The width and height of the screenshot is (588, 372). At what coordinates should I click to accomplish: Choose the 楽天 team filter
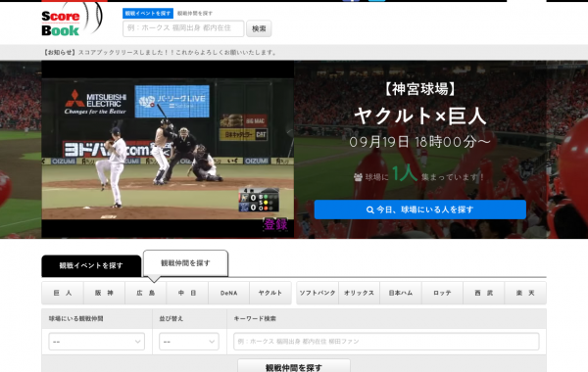coord(525,293)
